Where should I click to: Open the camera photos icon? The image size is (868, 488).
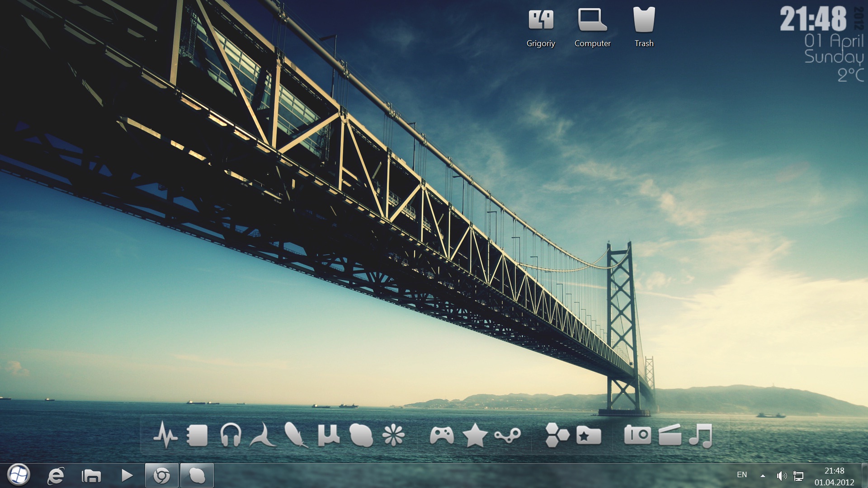[637, 435]
